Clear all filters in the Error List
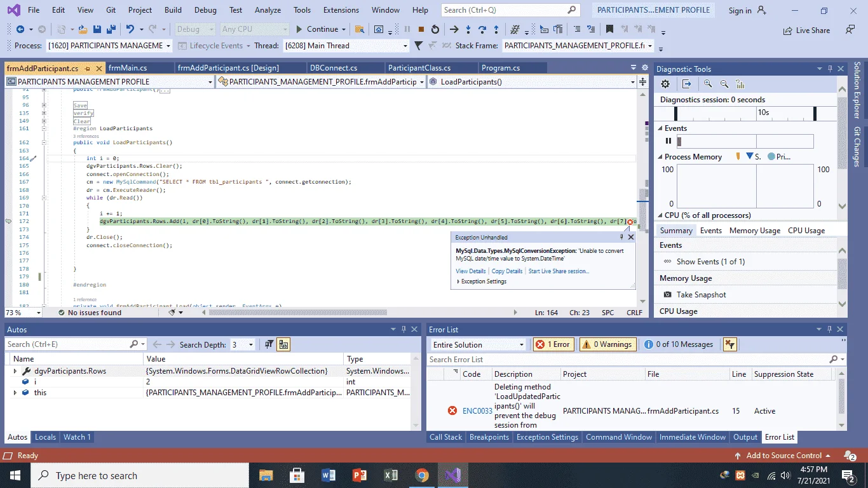 point(729,344)
